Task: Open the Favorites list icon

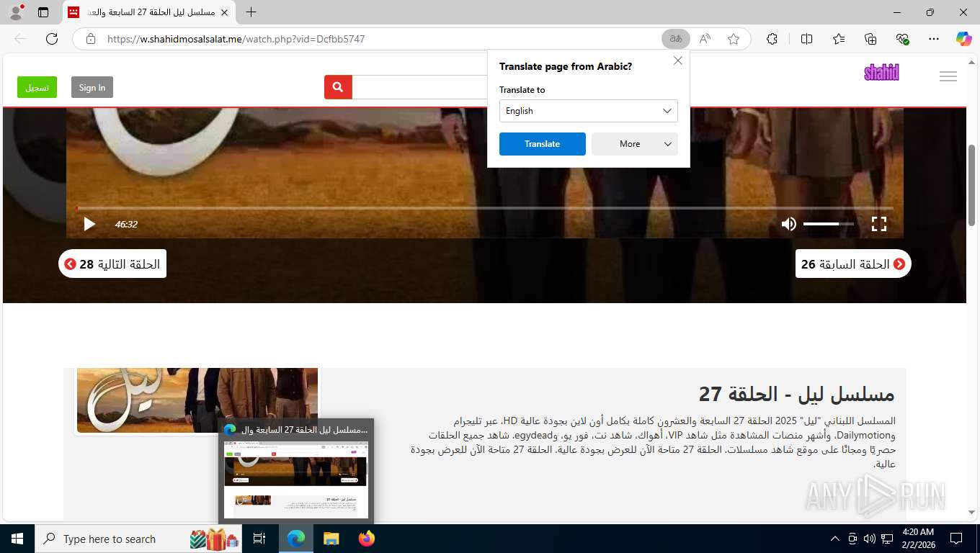Action: click(839, 39)
